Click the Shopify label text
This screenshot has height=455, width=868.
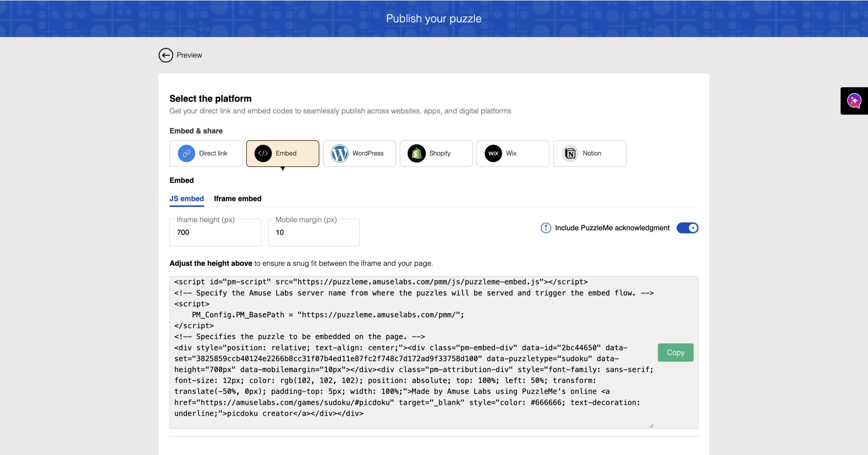[x=440, y=153]
